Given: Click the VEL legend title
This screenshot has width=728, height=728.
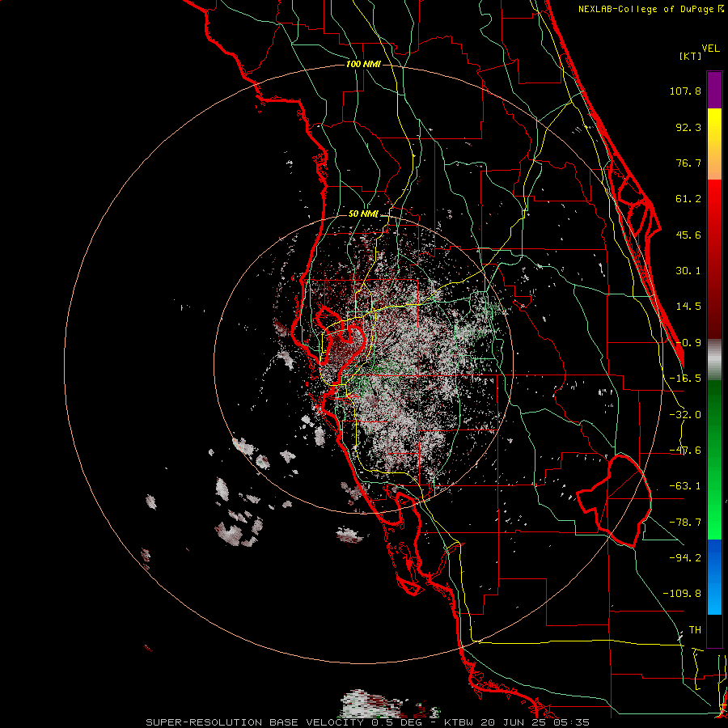Looking at the screenshot, I should pos(710,49).
